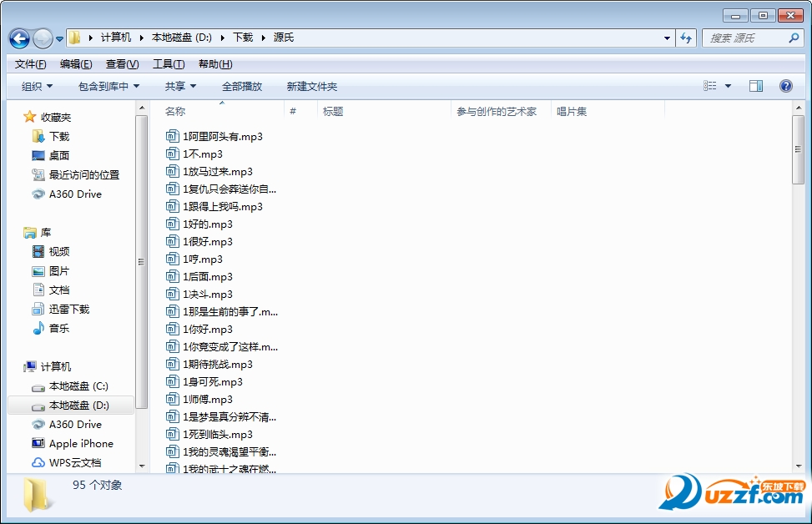Image resolution: width=812 pixels, height=524 pixels.
Task: Open WPS云文档 in navigation pane
Action: coord(38,463)
